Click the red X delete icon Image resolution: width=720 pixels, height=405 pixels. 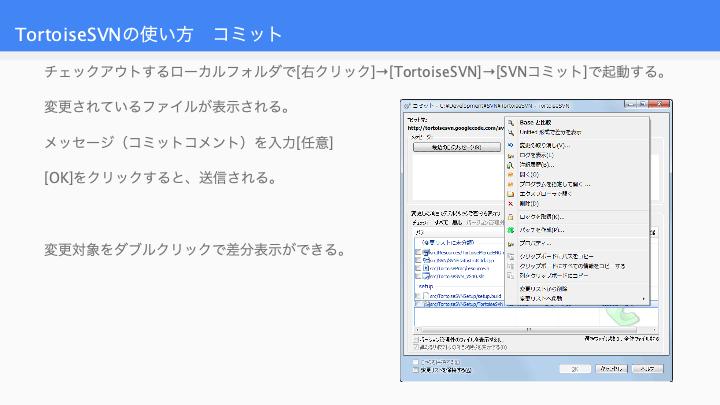[511, 203]
